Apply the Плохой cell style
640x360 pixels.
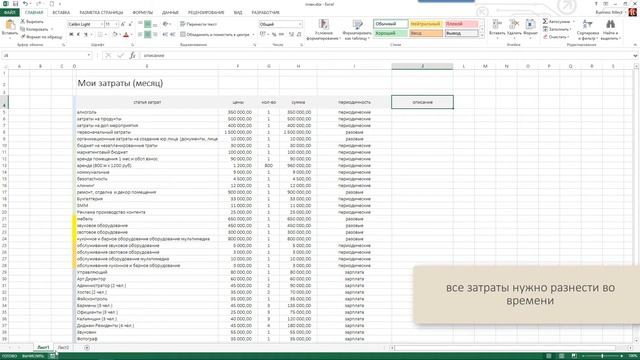click(461, 24)
